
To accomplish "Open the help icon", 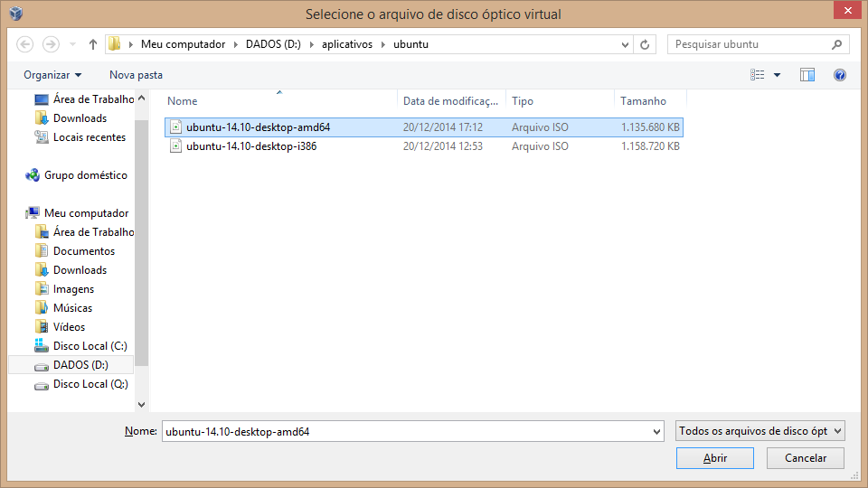I will 840,75.
